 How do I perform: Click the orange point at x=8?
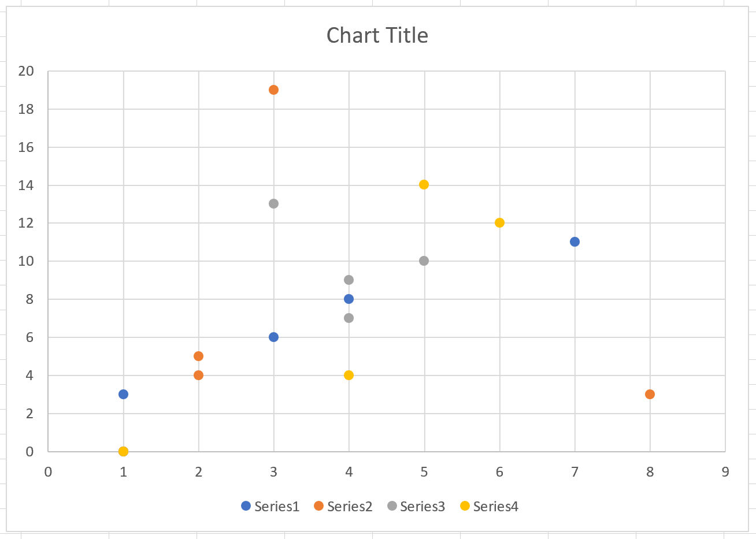click(x=650, y=394)
